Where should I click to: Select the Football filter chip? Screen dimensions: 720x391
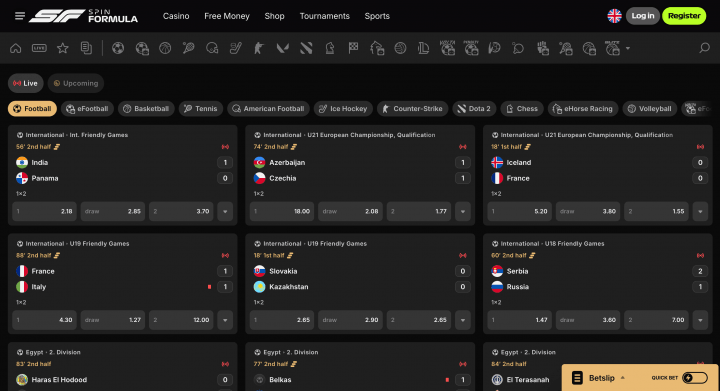(33, 109)
